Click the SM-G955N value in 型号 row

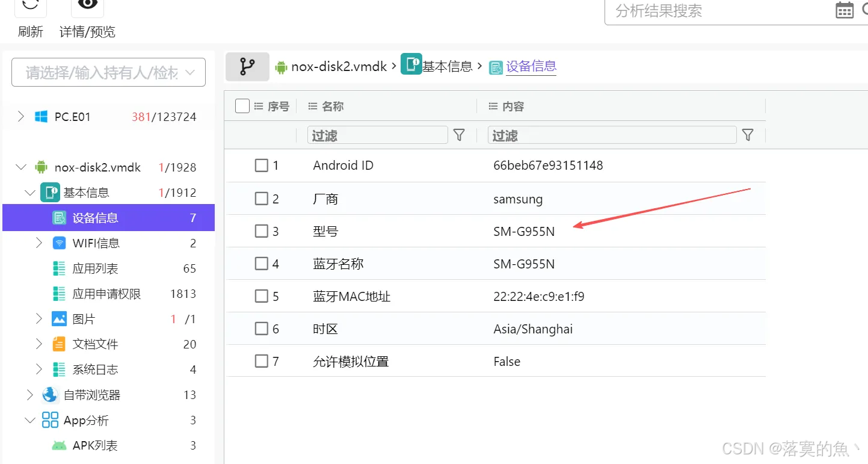coord(524,231)
